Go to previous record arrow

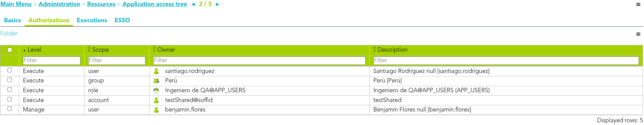(x=193, y=4)
